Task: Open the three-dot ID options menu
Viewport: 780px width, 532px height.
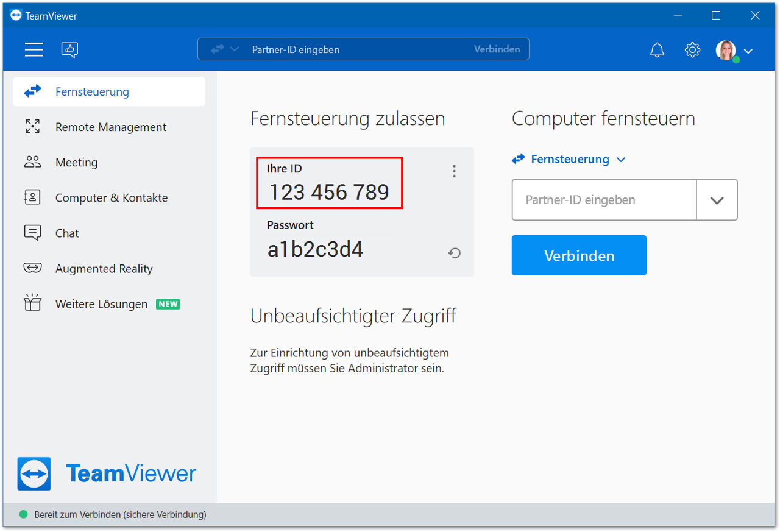Action: coord(454,171)
